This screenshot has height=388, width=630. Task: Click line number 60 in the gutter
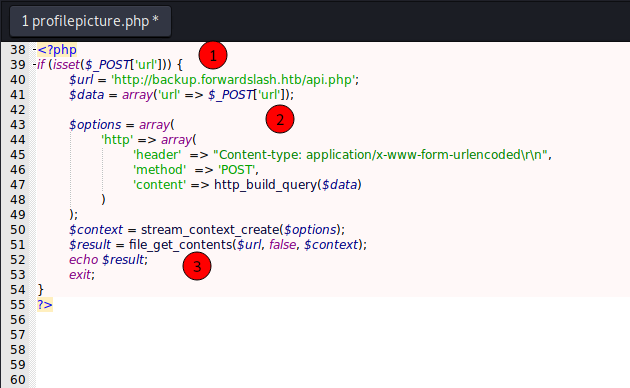pyautogui.click(x=18, y=380)
